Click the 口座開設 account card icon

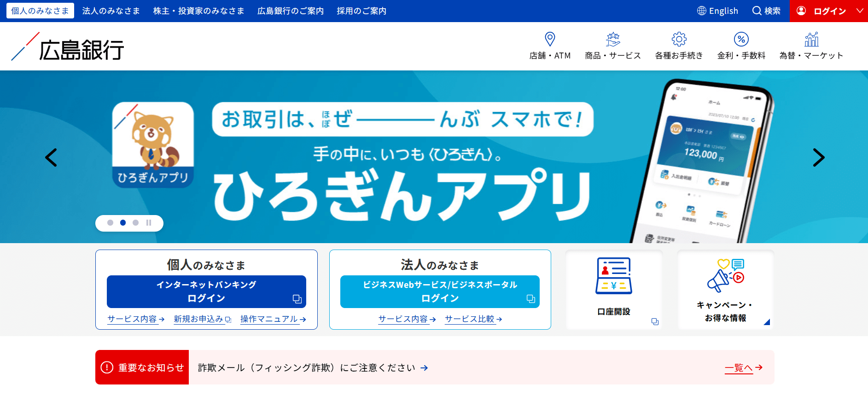(613, 276)
